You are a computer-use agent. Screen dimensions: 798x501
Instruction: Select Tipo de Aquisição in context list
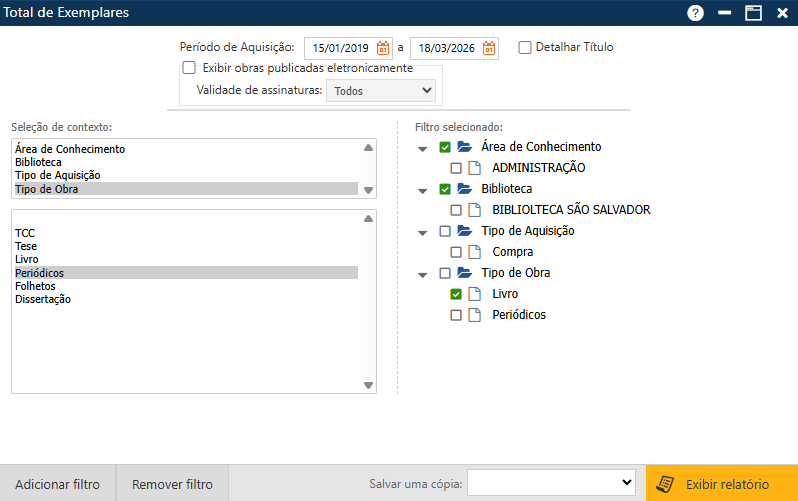pos(58,175)
